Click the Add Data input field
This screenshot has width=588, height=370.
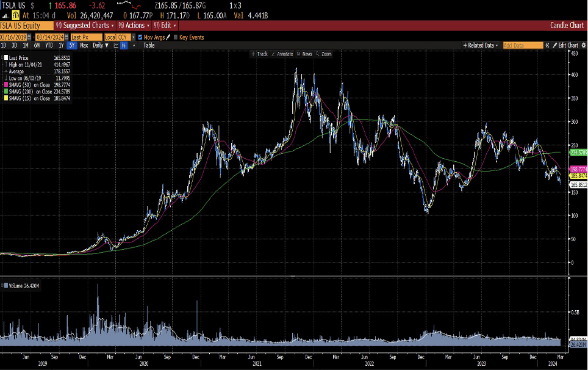coord(523,45)
